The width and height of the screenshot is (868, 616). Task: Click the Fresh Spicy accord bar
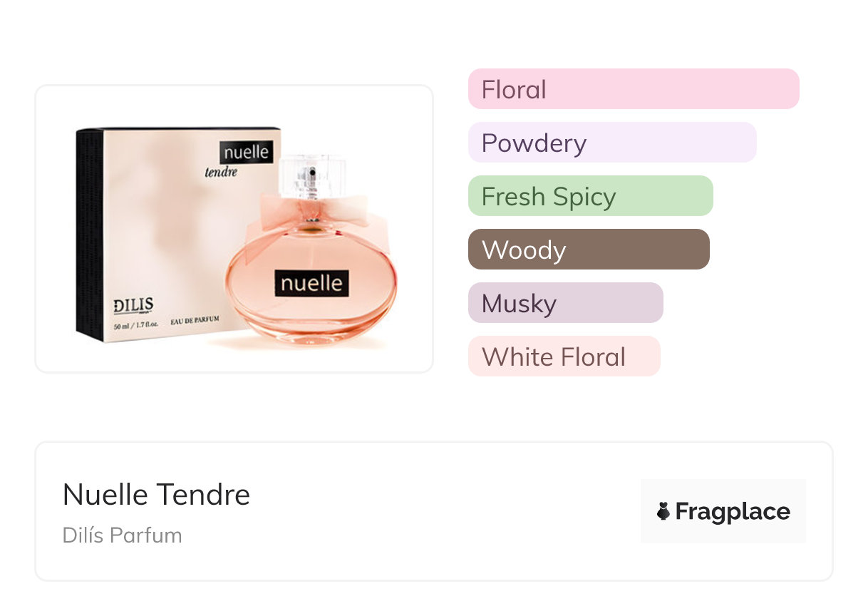[590, 196]
